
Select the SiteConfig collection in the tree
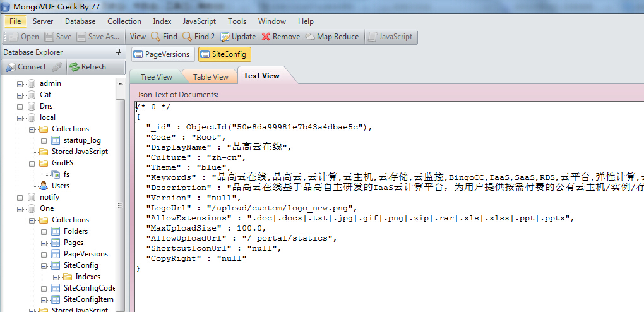(x=81, y=265)
